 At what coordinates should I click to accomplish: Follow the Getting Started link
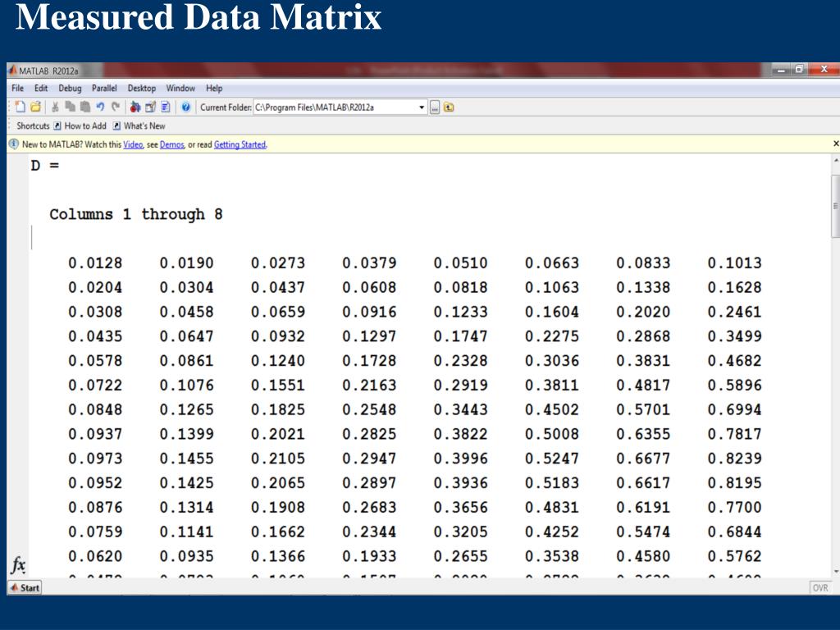click(240, 144)
